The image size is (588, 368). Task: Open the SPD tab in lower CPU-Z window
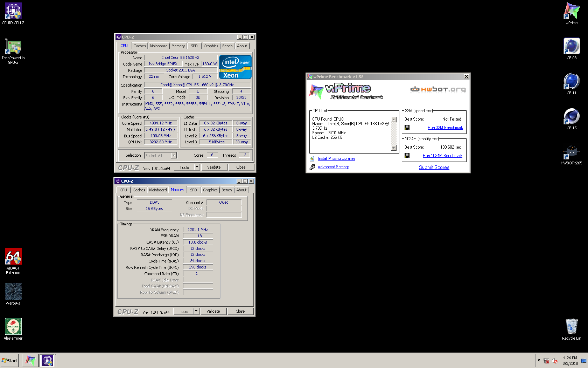pyautogui.click(x=194, y=190)
